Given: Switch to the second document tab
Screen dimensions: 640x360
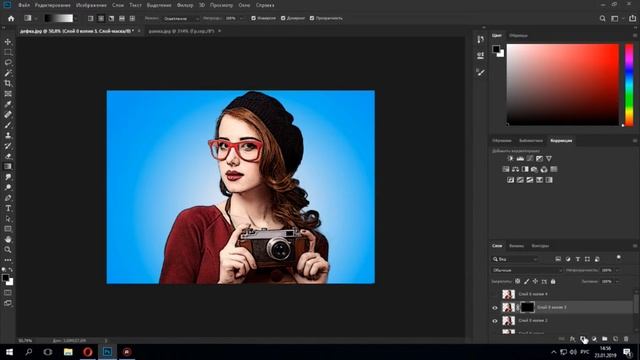Looking at the screenshot, I should [181, 31].
